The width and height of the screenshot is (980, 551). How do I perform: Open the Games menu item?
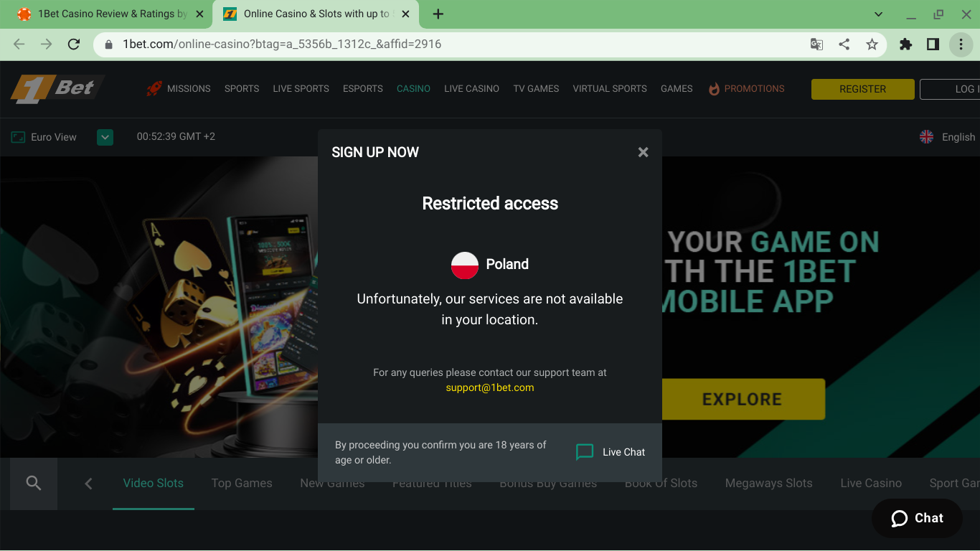677,89
